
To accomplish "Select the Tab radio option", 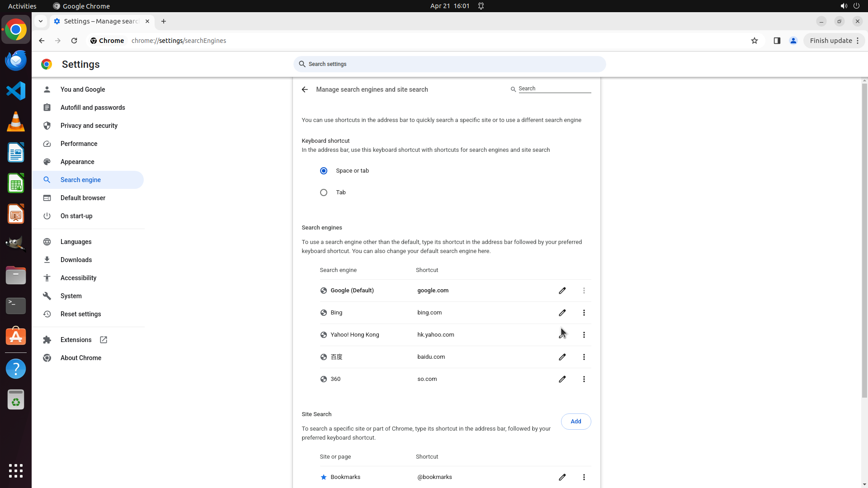I will [324, 192].
